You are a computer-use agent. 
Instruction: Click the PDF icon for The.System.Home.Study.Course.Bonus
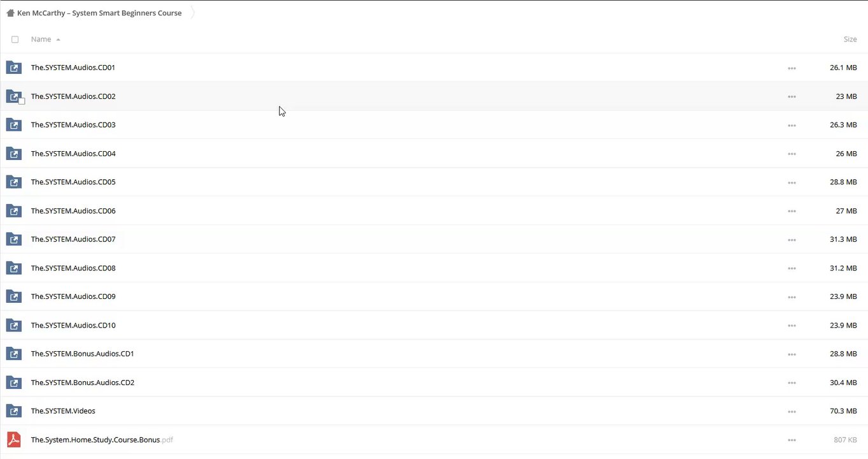(x=13, y=440)
